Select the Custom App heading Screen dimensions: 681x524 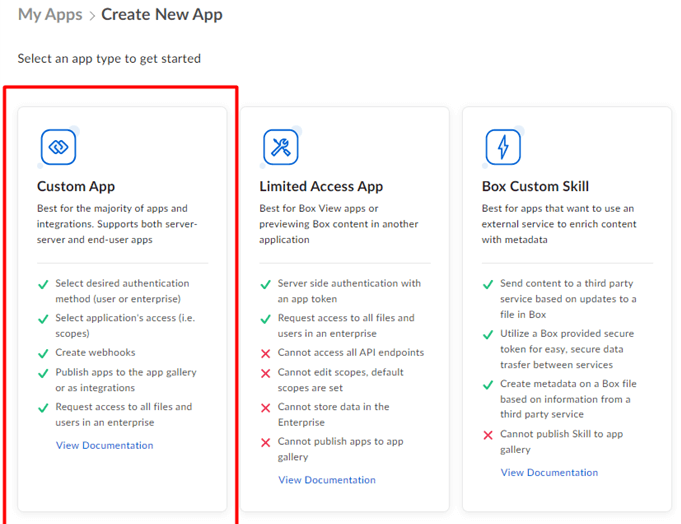[76, 186]
